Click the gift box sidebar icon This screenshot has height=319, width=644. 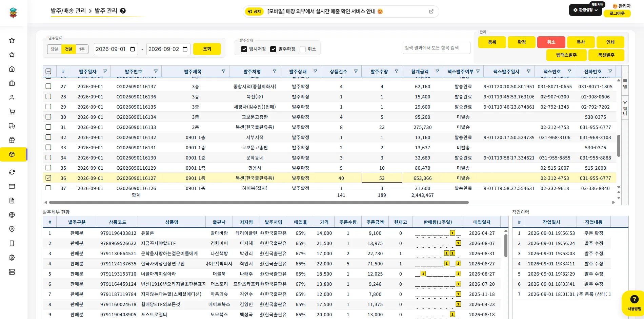[12, 140]
